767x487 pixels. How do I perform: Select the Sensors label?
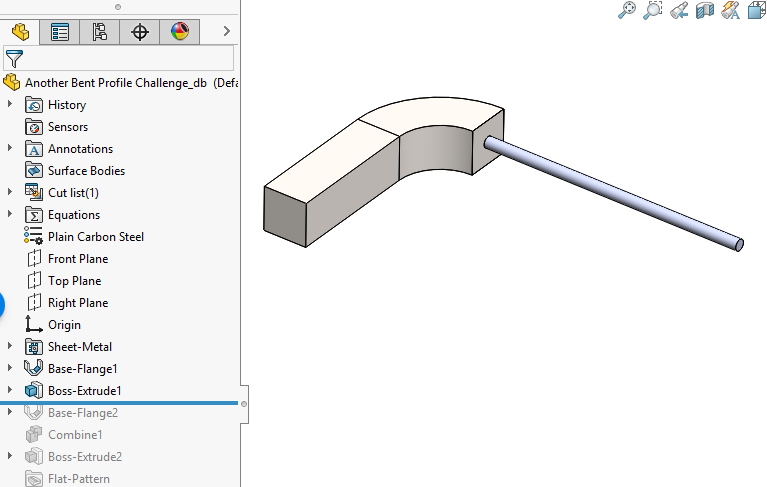(68, 127)
